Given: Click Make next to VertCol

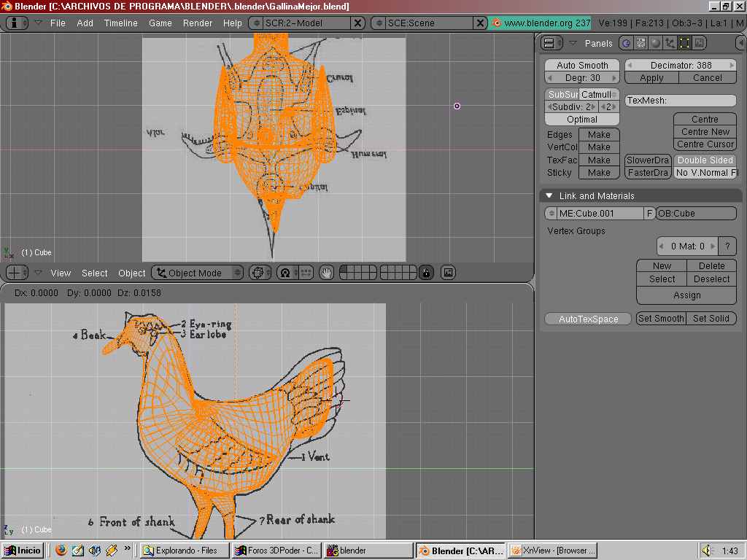Looking at the screenshot, I should click(x=599, y=147).
